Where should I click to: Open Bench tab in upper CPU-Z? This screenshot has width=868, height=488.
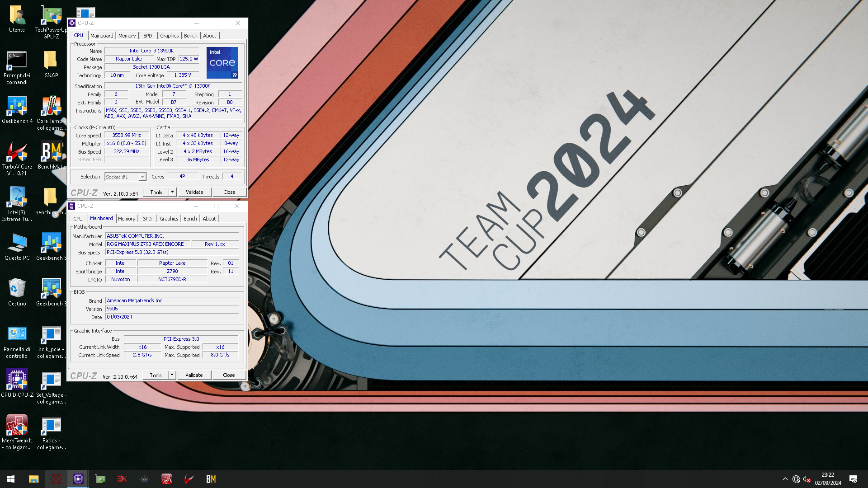[x=191, y=36]
